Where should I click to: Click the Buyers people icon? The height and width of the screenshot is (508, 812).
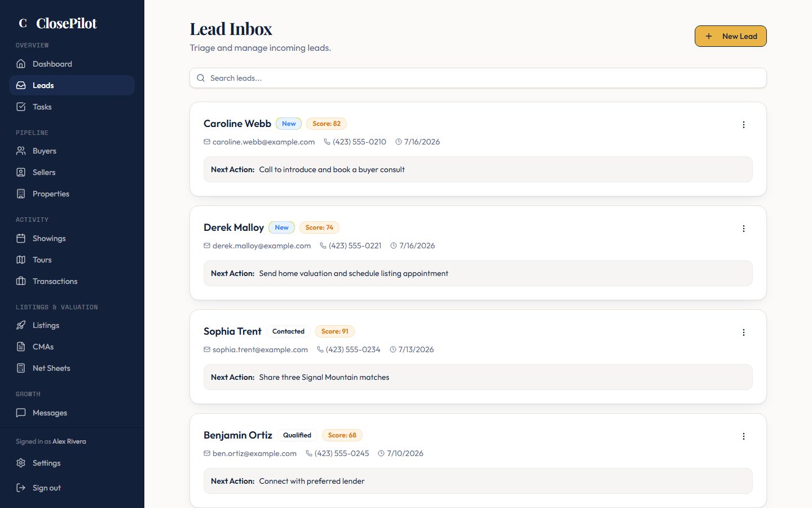coord(21,151)
